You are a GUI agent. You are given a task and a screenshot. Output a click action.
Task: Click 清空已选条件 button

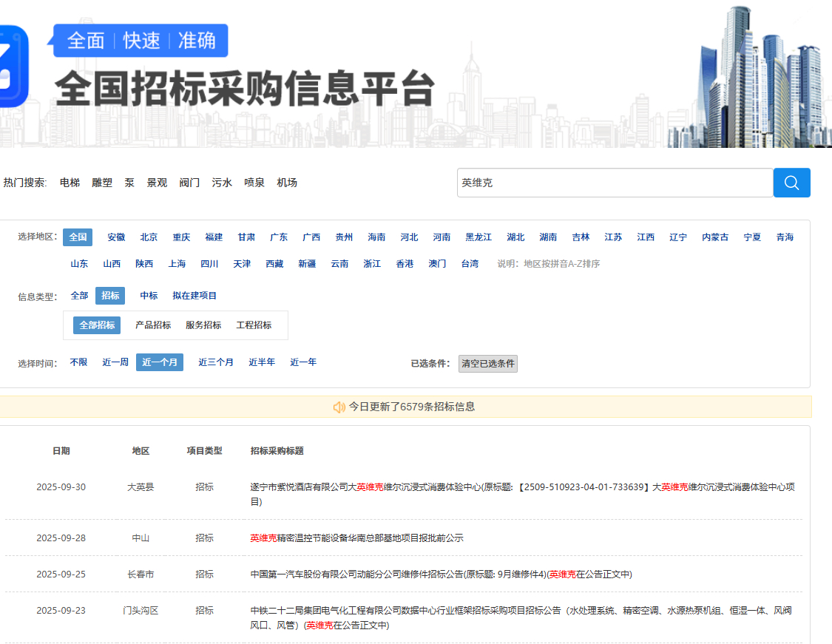487,364
